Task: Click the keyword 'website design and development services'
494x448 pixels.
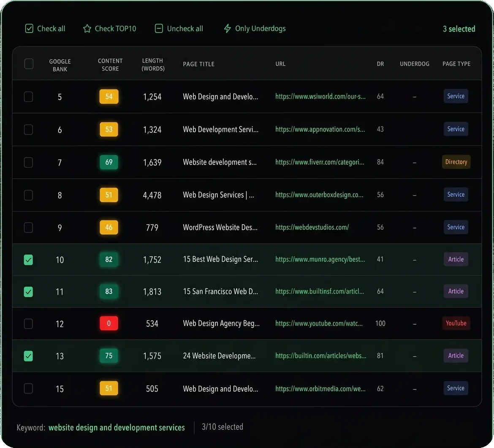Action: [x=117, y=428]
